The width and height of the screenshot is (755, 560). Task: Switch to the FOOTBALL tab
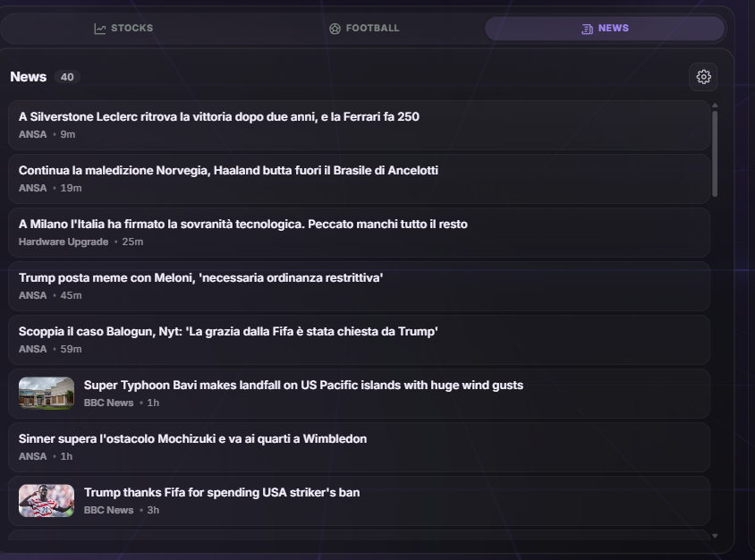[364, 29]
